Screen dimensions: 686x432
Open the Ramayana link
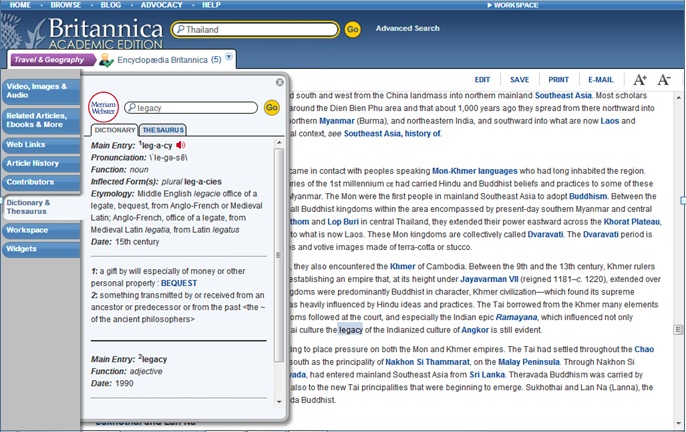click(516, 317)
